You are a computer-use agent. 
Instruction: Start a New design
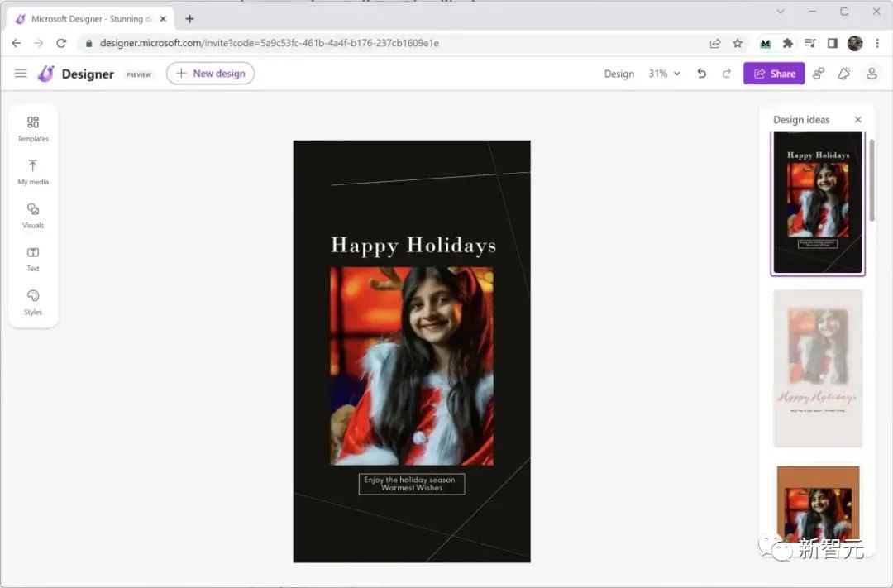click(x=210, y=74)
